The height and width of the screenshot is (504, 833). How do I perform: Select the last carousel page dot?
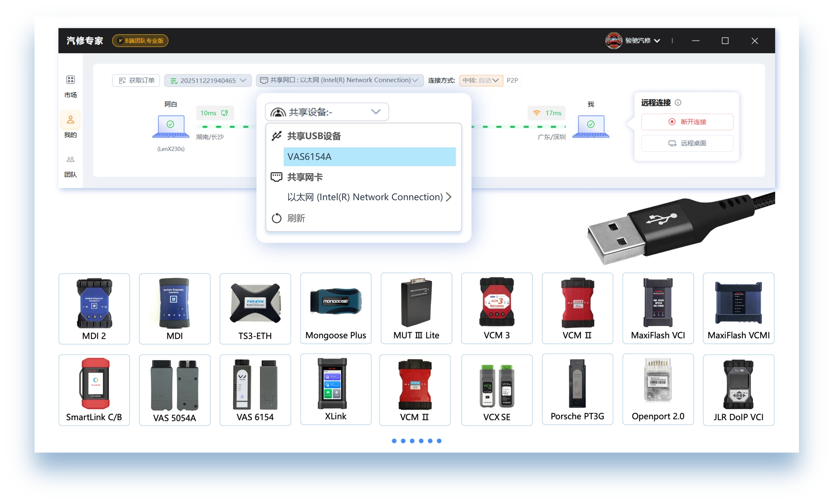pyautogui.click(x=439, y=441)
